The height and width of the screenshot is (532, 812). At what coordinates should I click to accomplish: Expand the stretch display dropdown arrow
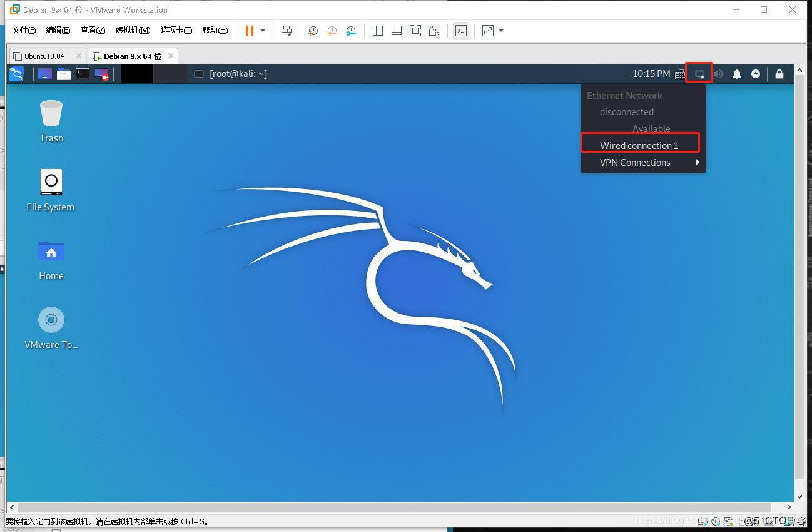[501, 31]
